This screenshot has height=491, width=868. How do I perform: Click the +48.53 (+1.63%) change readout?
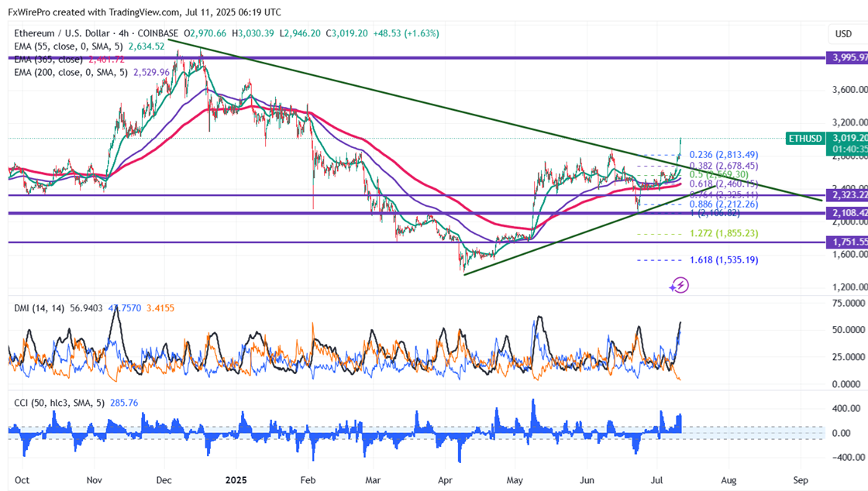pyautogui.click(x=406, y=33)
